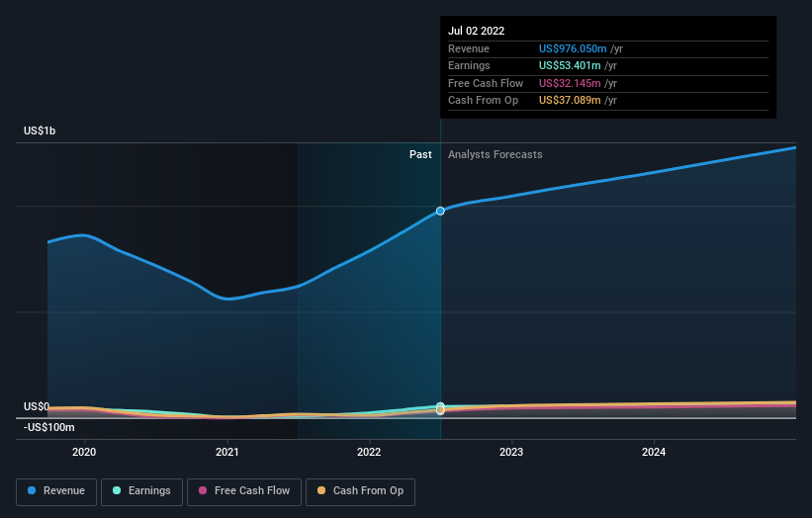Image resolution: width=812 pixels, height=518 pixels.
Task: Click the 2023 x-axis label
Action: (x=511, y=453)
